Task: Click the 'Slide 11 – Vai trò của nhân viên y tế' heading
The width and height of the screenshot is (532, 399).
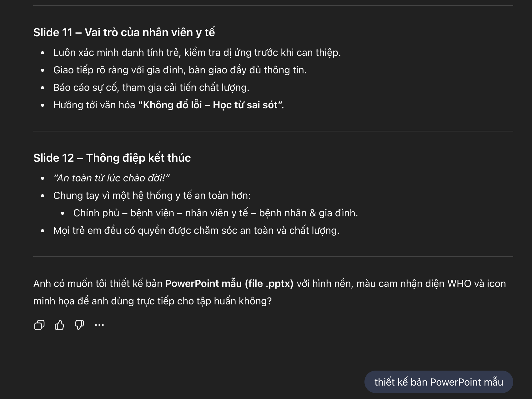Action: (x=124, y=32)
